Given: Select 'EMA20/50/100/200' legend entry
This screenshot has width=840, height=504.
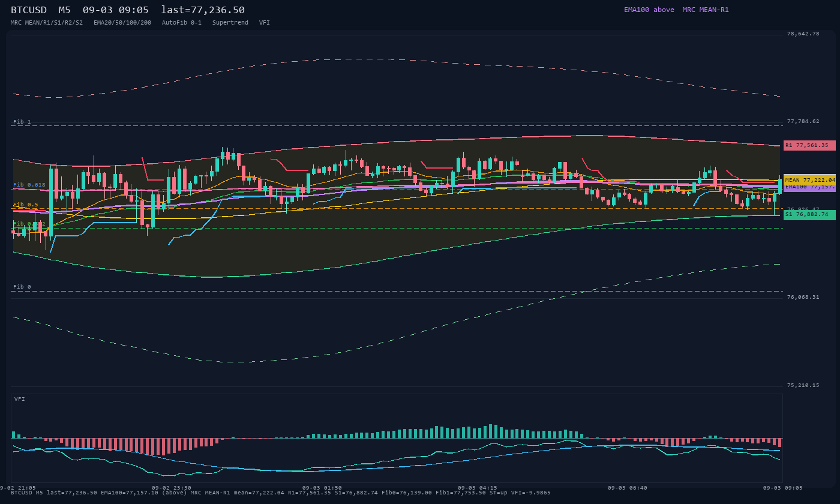Looking at the screenshot, I should (x=122, y=23).
